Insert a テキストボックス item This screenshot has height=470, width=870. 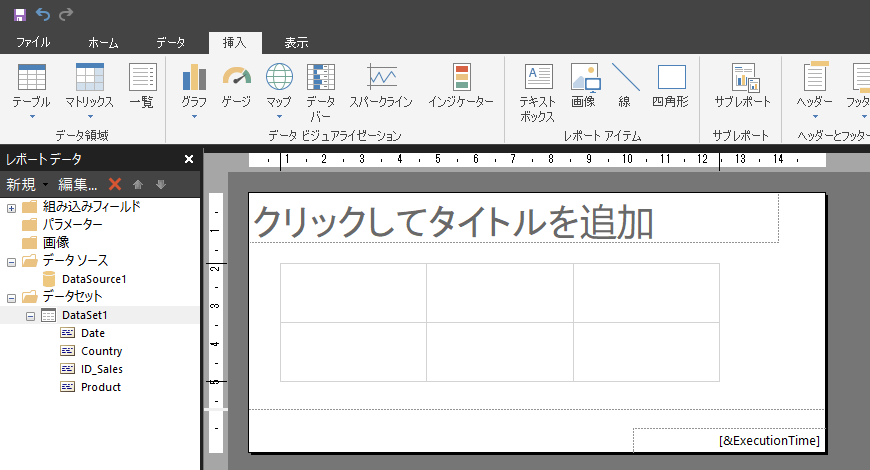(x=538, y=93)
